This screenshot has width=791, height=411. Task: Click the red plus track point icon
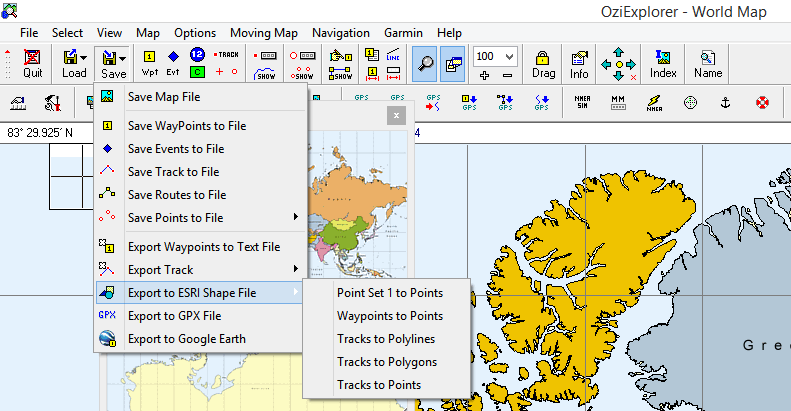(x=219, y=72)
